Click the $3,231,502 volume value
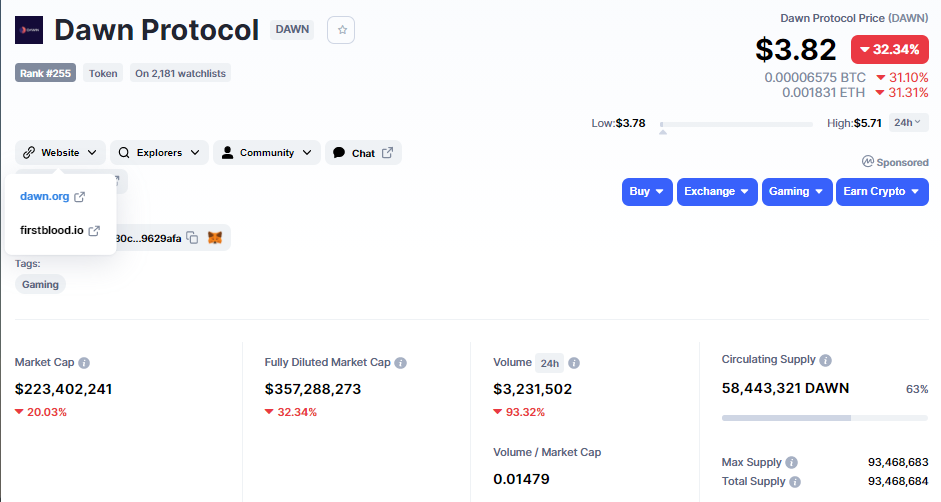This screenshot has height=502, width=941. tap(532, 389)
